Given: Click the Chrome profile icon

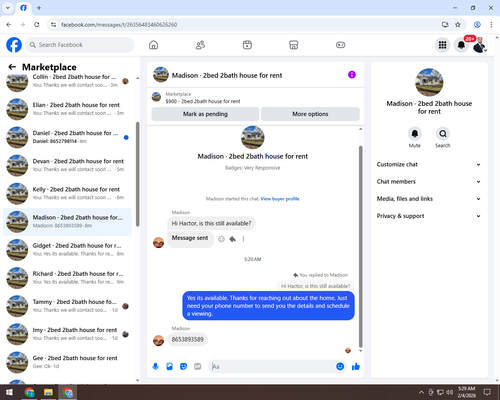Looking at the screenshot, I should [477, 24].
